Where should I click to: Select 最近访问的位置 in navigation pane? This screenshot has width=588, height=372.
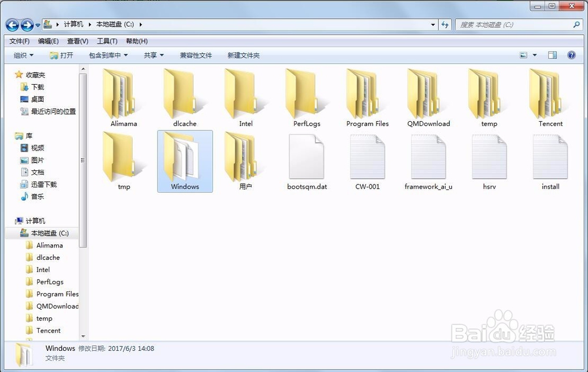[x=54, y=111]
